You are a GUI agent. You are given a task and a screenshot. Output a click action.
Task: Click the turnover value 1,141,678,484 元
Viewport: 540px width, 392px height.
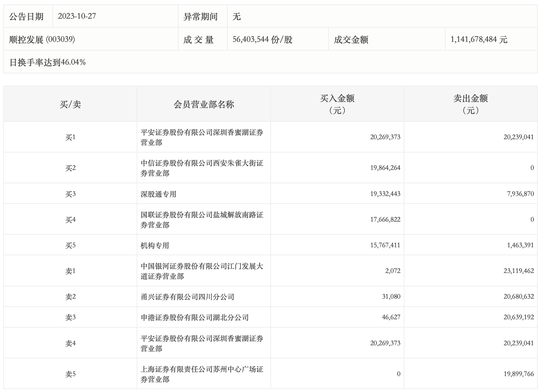(479, 39)
